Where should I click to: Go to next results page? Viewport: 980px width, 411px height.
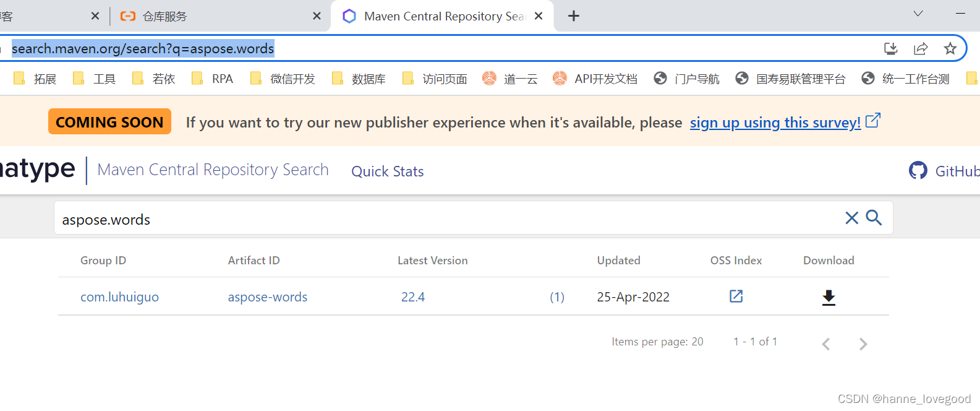[x=863, y=344]
